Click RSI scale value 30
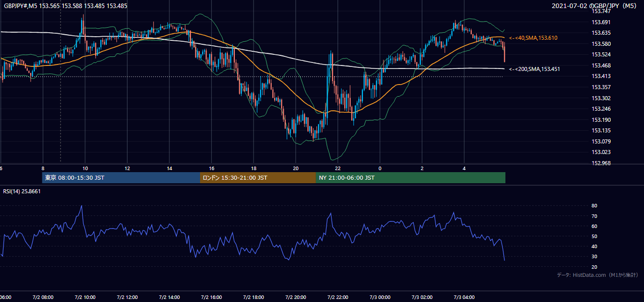Screen dimensions: 644x302 (594, 256)
